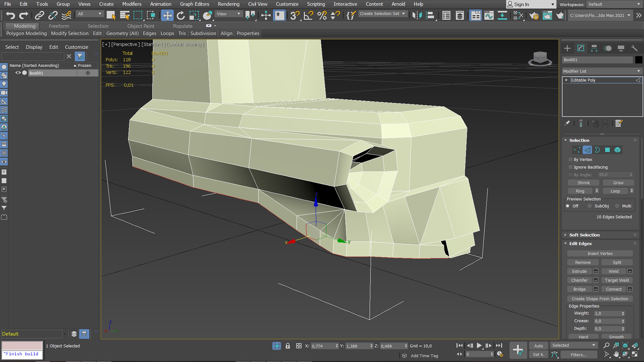Image resolution: width=644 pixels, height=362 pixels.
Task: Toggle Angle Snap icon
Action: click(x=308, y=15)
